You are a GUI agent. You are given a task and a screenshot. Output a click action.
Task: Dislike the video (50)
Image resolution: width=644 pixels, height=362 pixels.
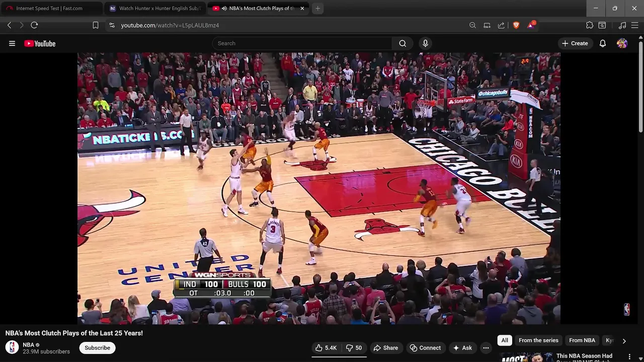coord(354,348)
